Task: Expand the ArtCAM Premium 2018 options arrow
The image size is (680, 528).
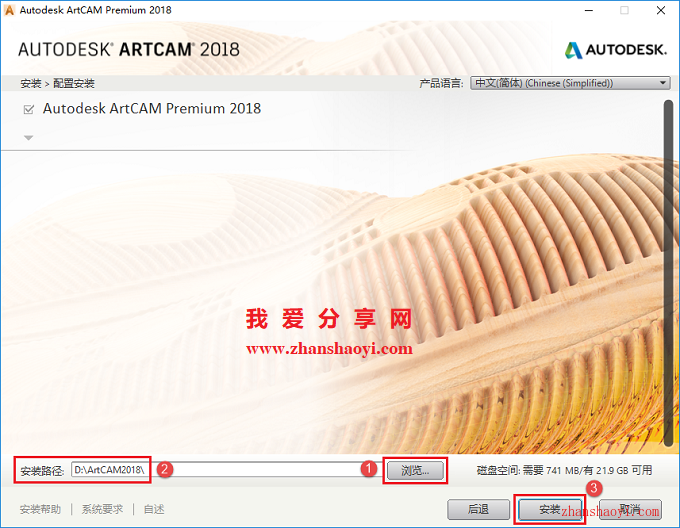Action: coord(29,138)
